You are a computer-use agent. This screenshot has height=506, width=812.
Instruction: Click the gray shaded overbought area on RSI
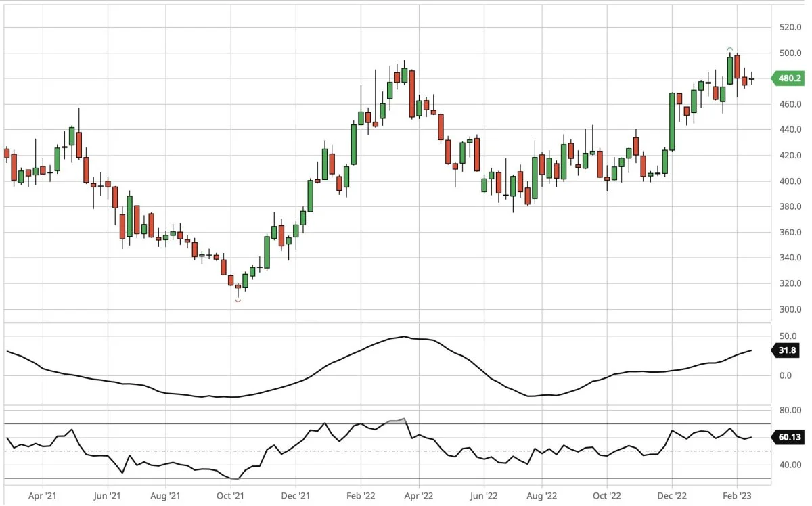tap(398, 422)
